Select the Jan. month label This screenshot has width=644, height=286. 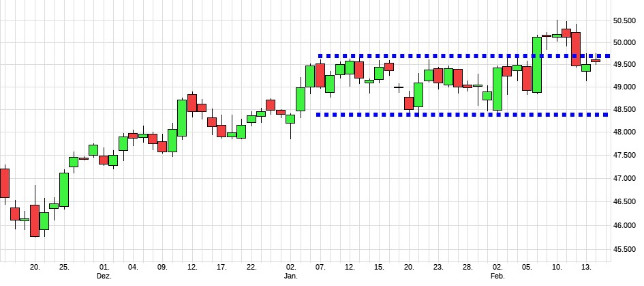pyautogui.click(x=291, y=276)
